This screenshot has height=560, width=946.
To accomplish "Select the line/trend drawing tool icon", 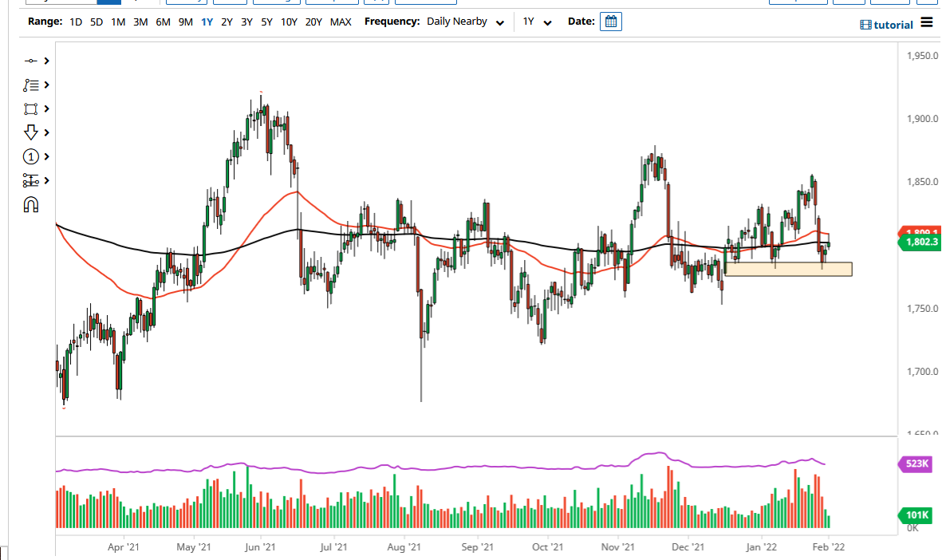I will [x=31, y=61].
